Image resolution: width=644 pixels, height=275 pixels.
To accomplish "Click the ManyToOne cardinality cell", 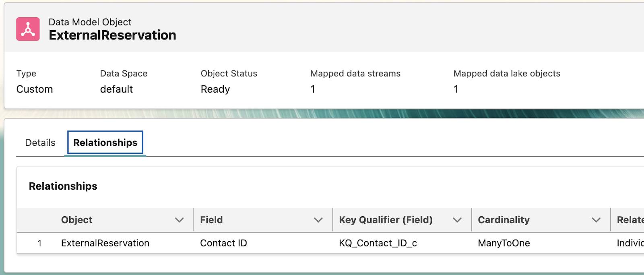I will click(504, 243).
